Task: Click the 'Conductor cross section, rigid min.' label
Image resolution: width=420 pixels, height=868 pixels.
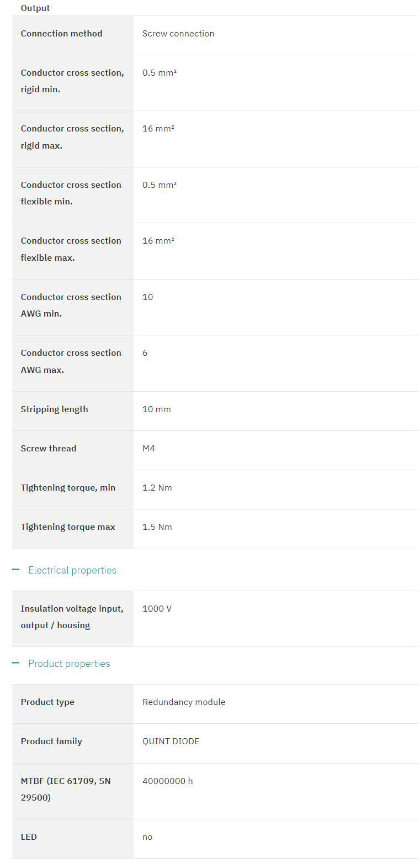Action: coord(72,81)
